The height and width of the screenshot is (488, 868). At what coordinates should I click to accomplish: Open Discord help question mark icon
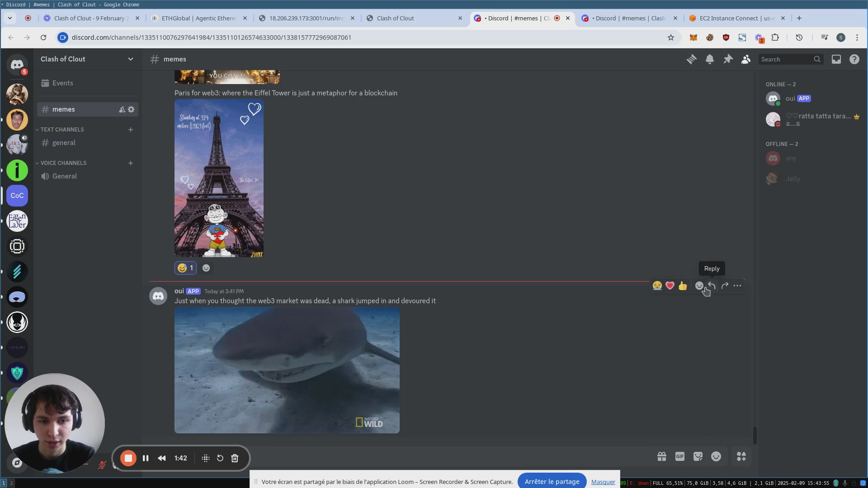pos(854,59)
